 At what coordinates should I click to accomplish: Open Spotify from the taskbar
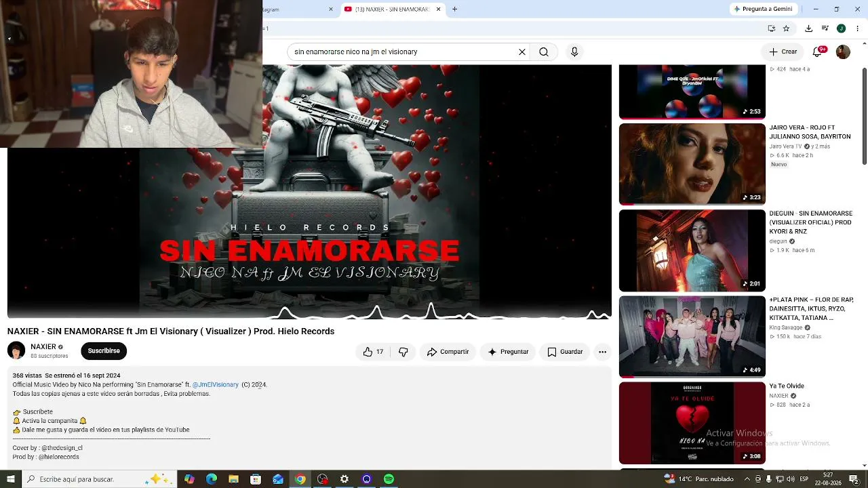[389, 479]
